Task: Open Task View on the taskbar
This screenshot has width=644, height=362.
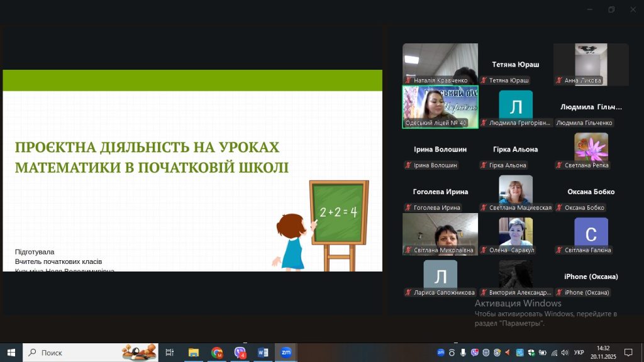Action: point(169,353)
